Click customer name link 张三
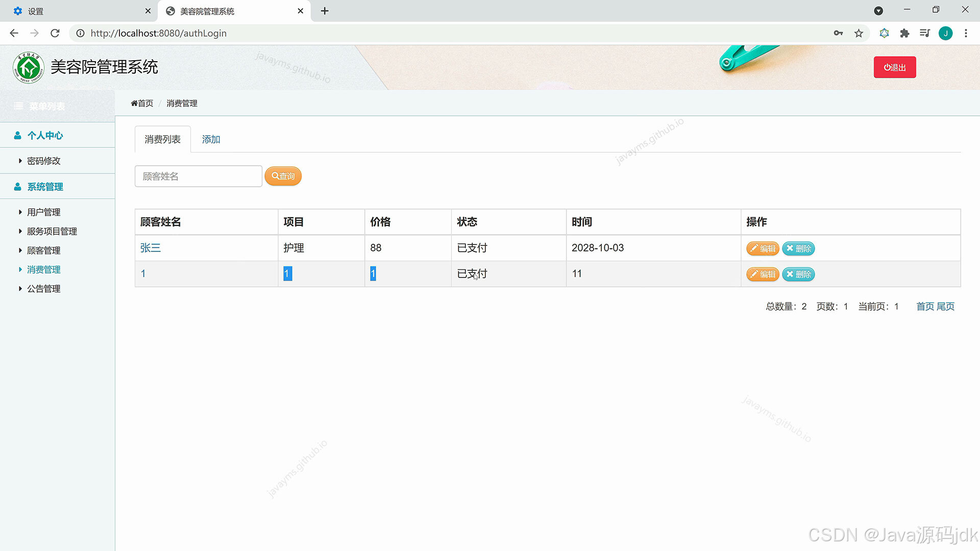 point(150,248)
